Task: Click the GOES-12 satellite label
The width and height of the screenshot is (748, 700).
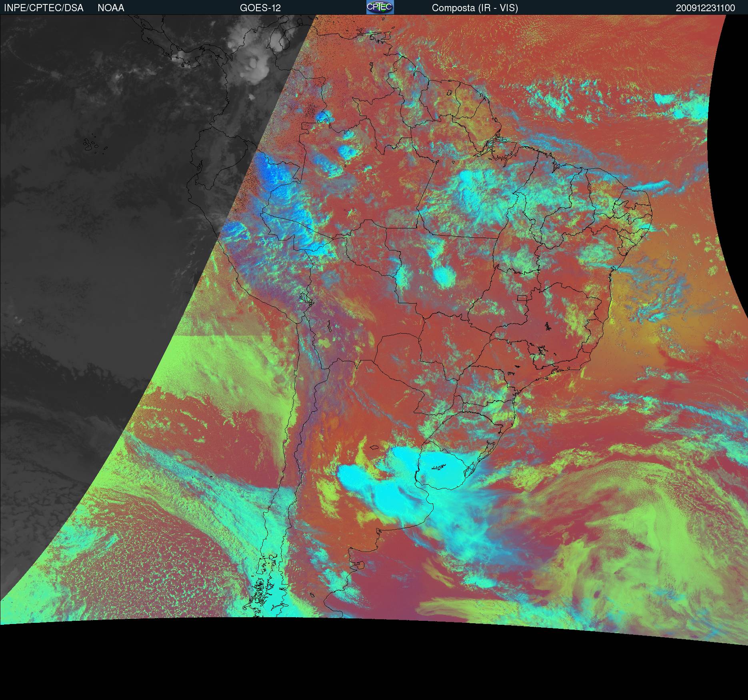Action: [260, 8]
